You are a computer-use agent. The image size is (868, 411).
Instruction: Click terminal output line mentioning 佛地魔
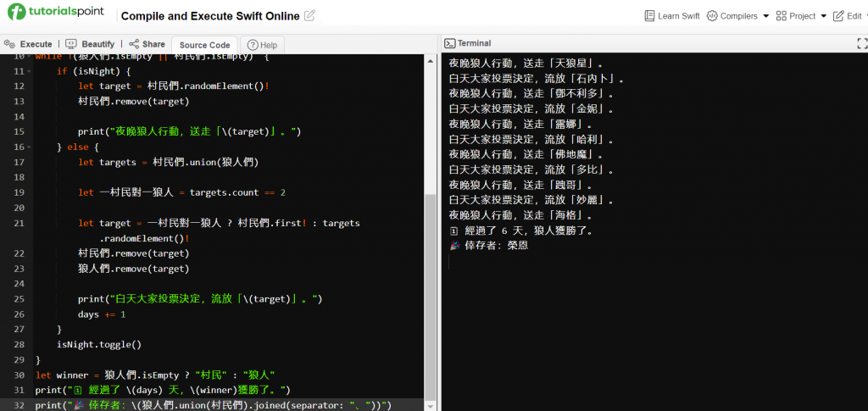(526, 154)
